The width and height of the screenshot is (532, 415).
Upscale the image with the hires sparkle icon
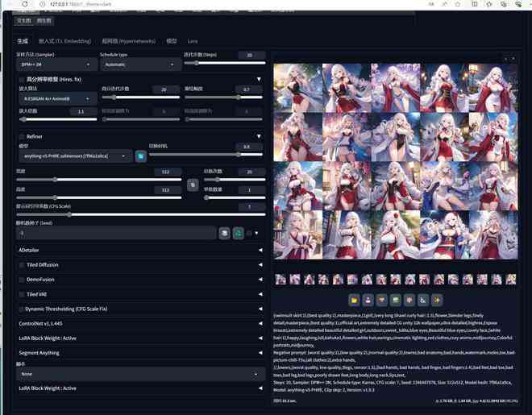(x=437, y=300)
